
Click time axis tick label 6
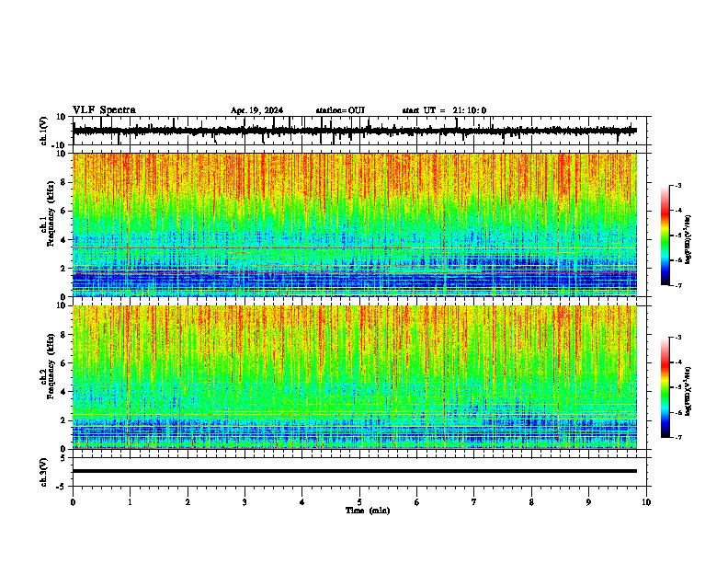point(417,502)
